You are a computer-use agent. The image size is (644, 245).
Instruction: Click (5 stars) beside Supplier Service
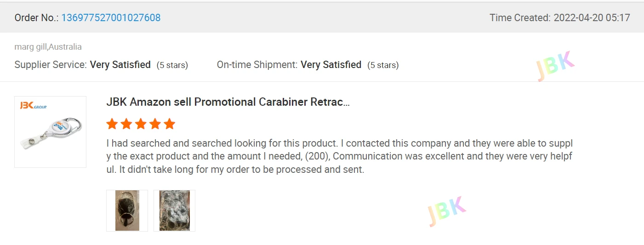[x=172, y=65]
